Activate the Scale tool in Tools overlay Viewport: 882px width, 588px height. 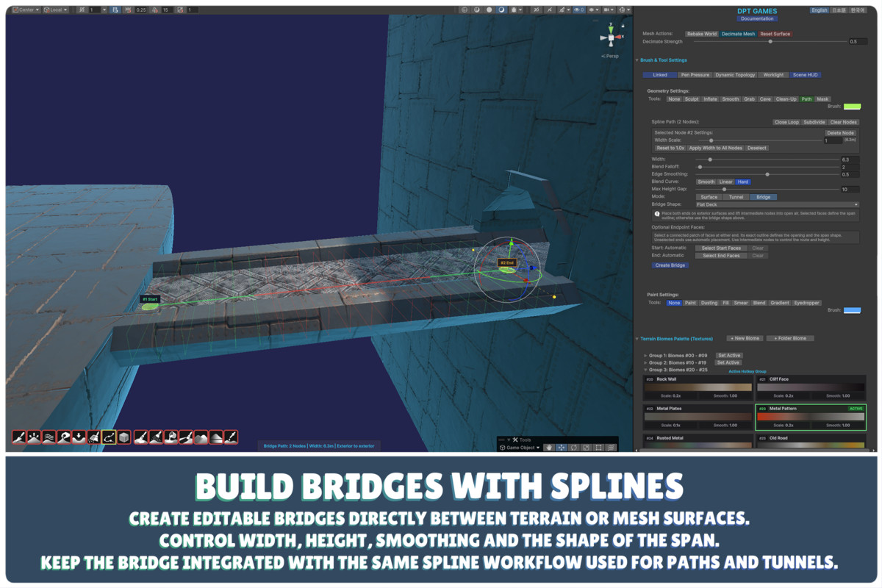click(586, 447)
